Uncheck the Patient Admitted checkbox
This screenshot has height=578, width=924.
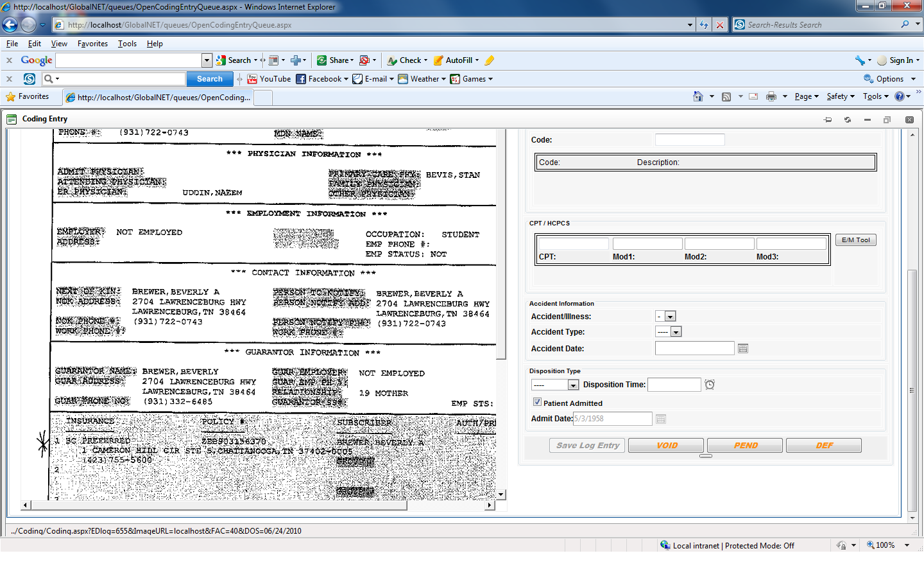coord(537,402)
